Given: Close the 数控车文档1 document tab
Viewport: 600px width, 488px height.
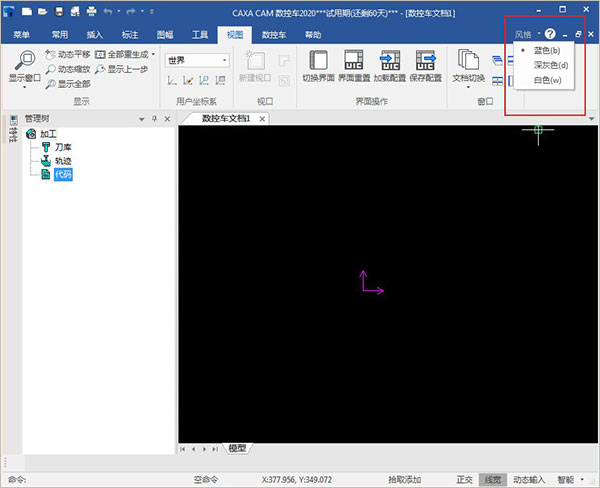Looking at the screenshot, I should tap(263, 118).
